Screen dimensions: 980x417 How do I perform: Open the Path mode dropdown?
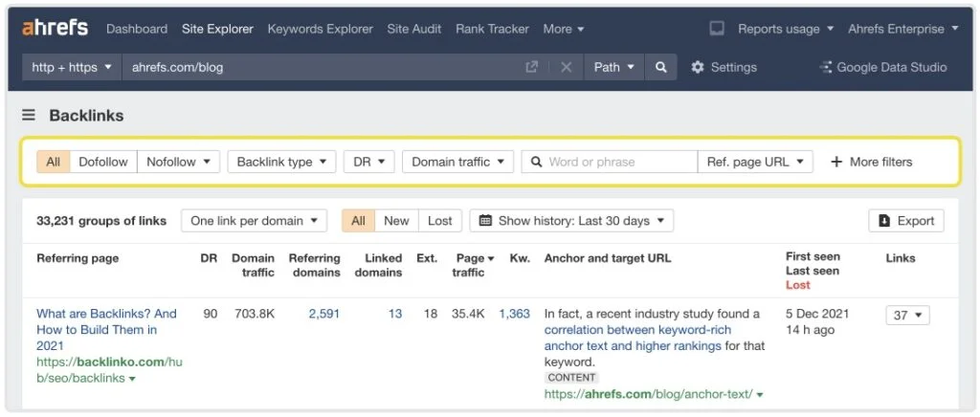pyautogui.click(x=613, y=67)
